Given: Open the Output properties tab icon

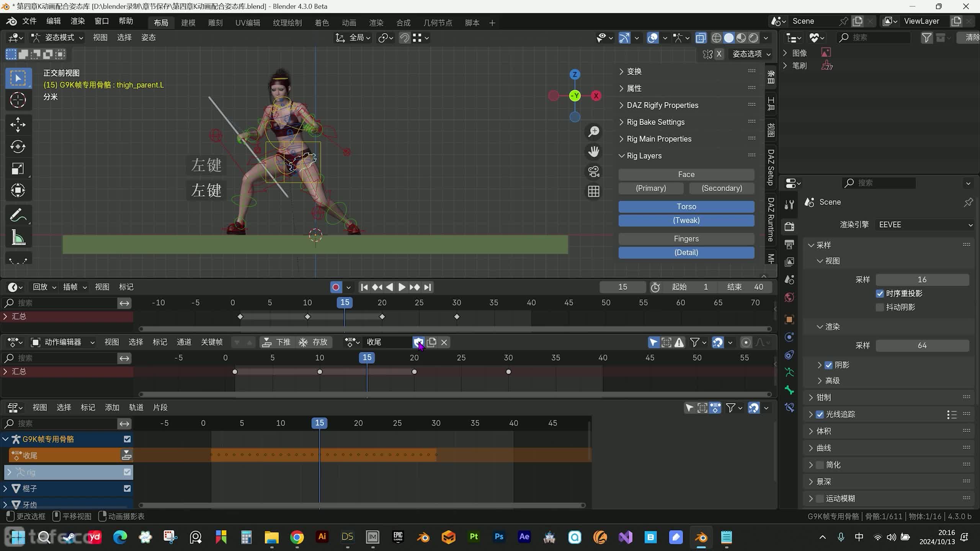Looking at the screenshot, I should [x=789, y=245].
